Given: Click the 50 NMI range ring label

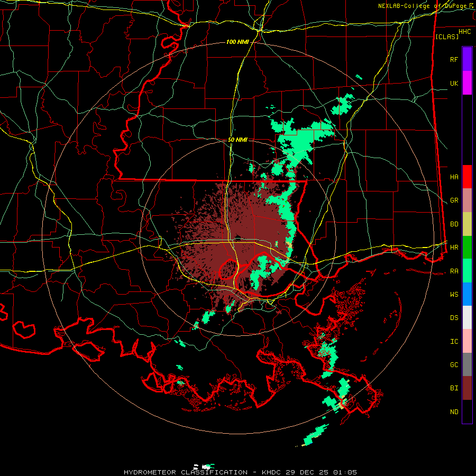Looking at the screenshot, I should (x=237, y=140).
